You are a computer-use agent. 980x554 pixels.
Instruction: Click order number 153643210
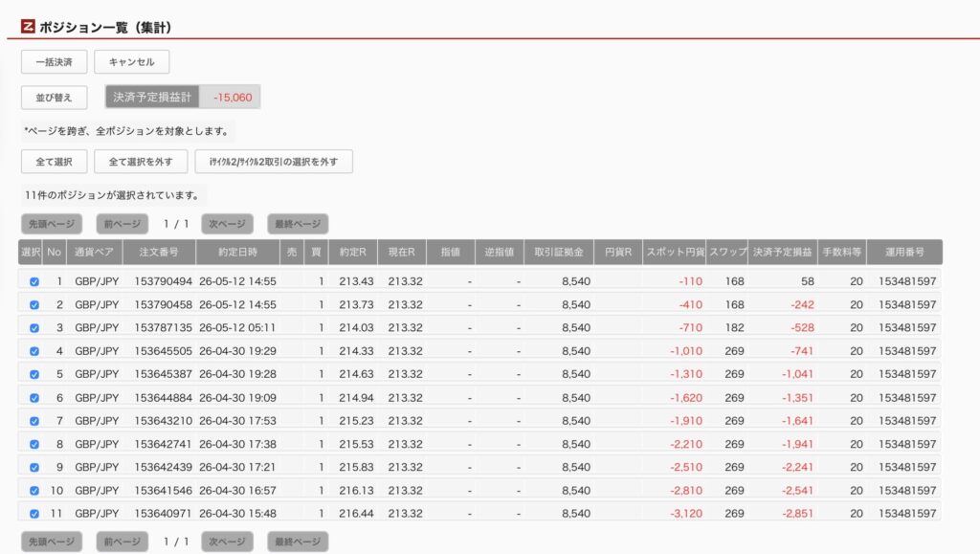coord(163,421)
